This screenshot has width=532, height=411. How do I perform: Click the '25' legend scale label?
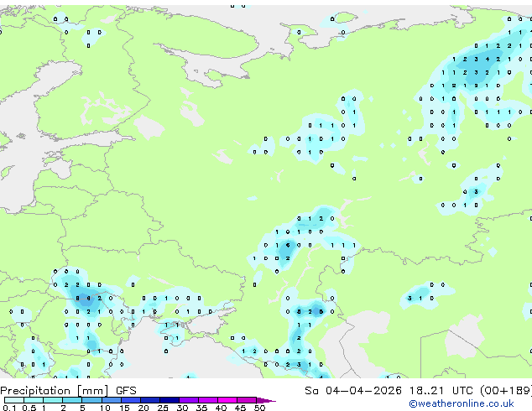tap(163, 408)
